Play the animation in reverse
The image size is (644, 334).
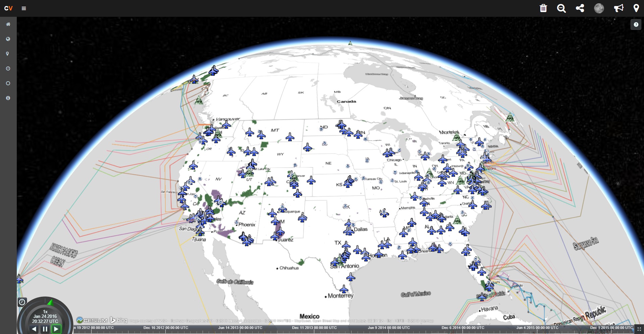[34, 329]
